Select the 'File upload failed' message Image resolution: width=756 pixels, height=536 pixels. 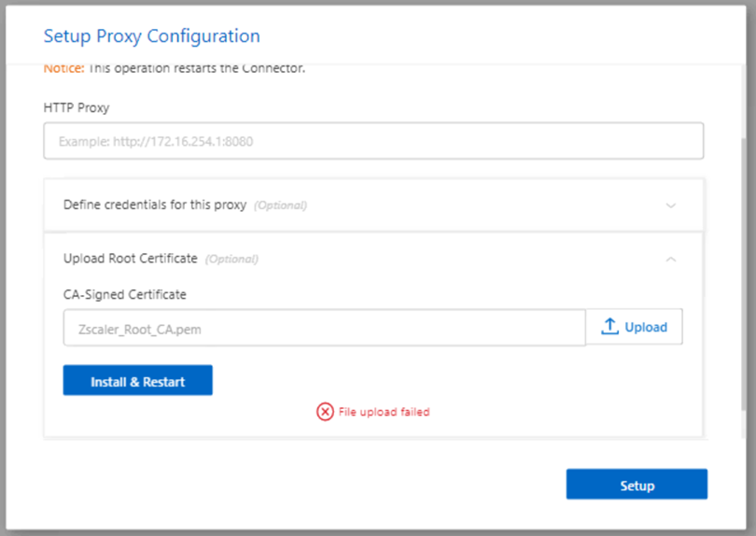[x=384, y=412]
